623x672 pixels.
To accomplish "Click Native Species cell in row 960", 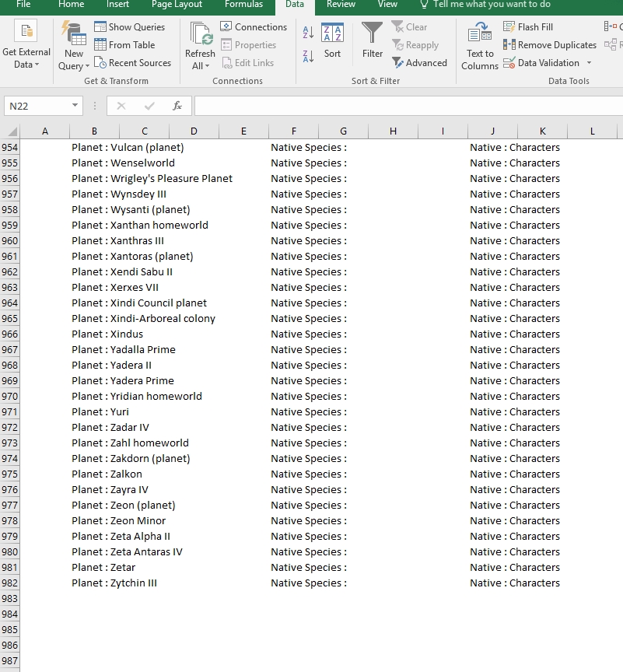I will pos(309,240).
